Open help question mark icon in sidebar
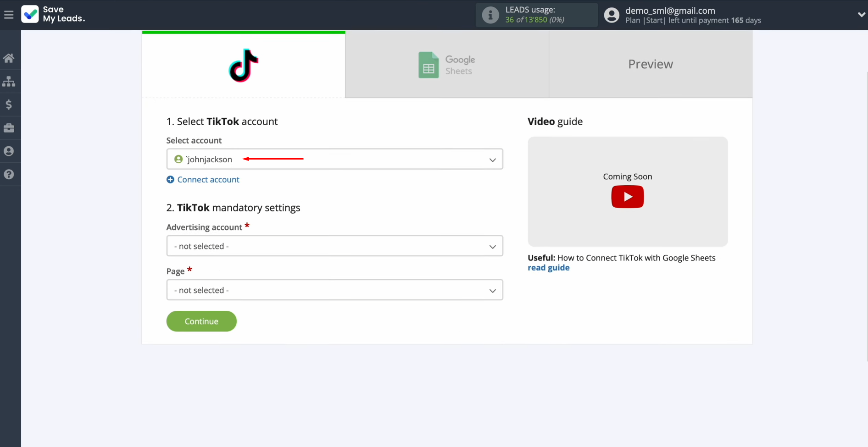The height and width of the screenshot is (447, 868). point(9,175)
